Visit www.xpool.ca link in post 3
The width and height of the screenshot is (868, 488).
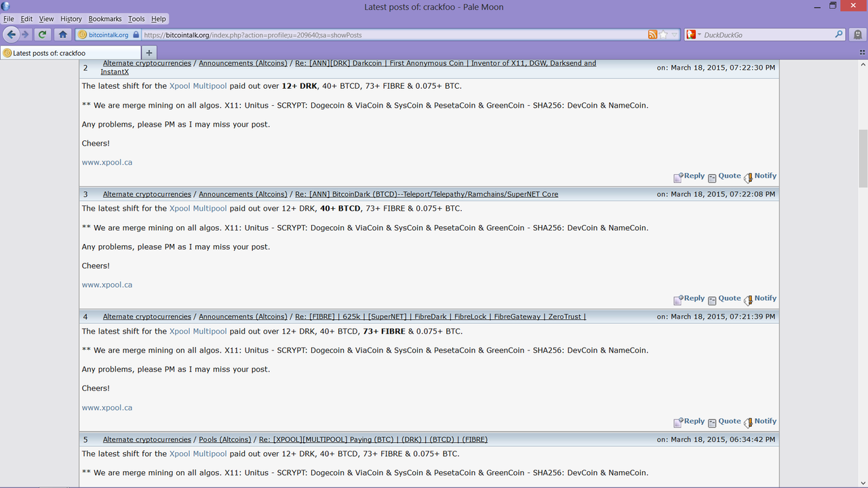(107, 285)
